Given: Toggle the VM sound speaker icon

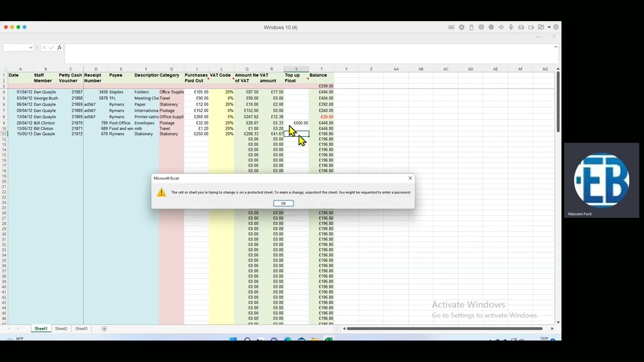Looking at the screenshot, I should [x=501, y=27].
